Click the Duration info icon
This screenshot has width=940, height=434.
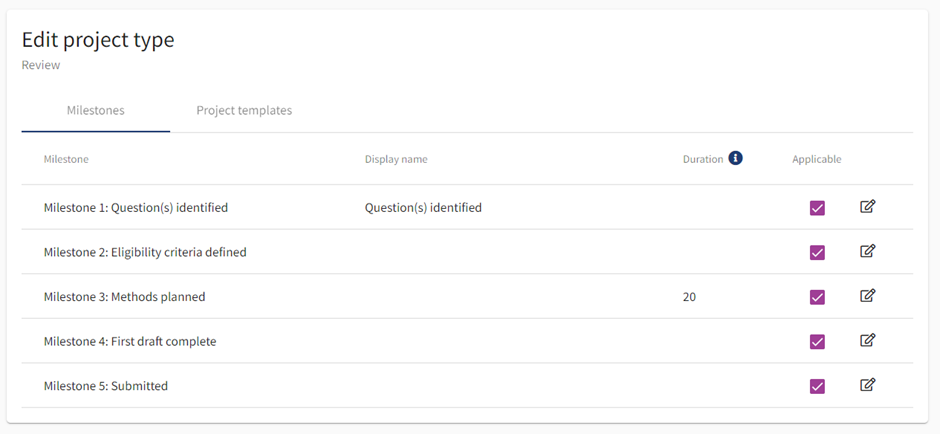pyautogui.click(x=735, y=158)
